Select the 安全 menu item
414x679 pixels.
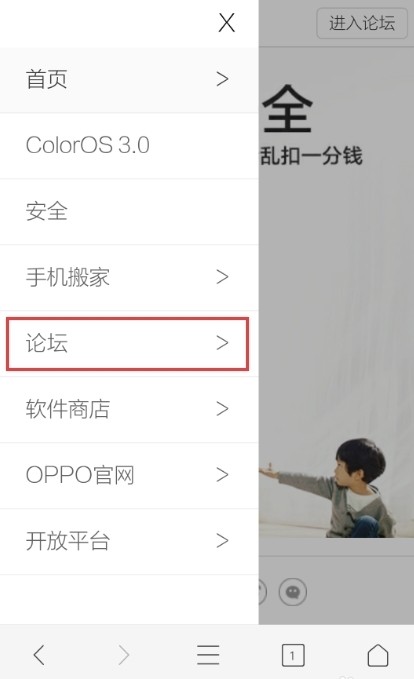(129, 212)
